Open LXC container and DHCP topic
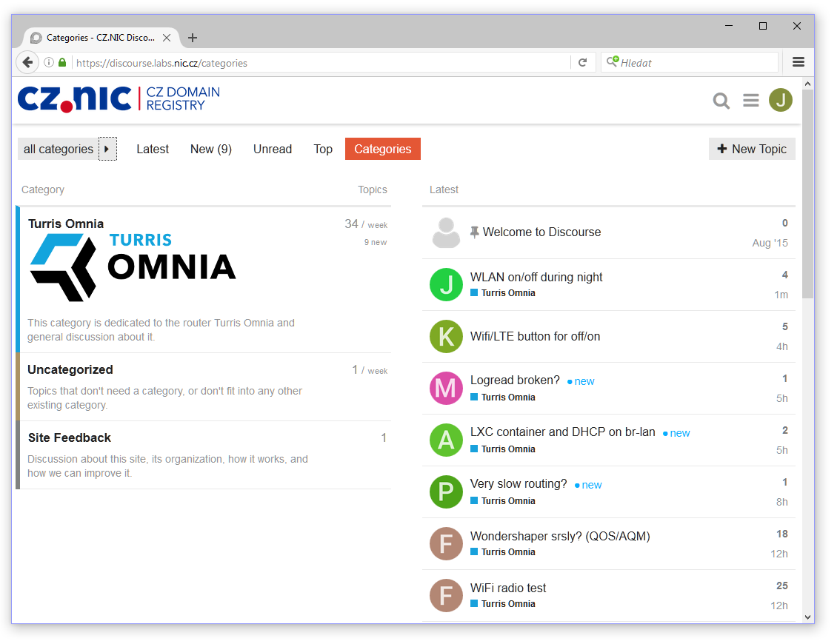The width and height of the screenshot is (840, 644). [562, 432]
